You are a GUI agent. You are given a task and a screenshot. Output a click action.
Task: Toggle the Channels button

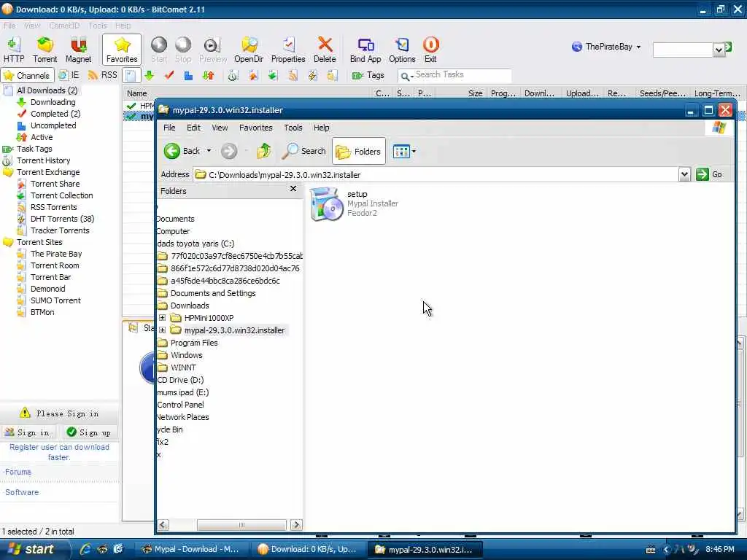pyautogui.click(x=28, y=75)
